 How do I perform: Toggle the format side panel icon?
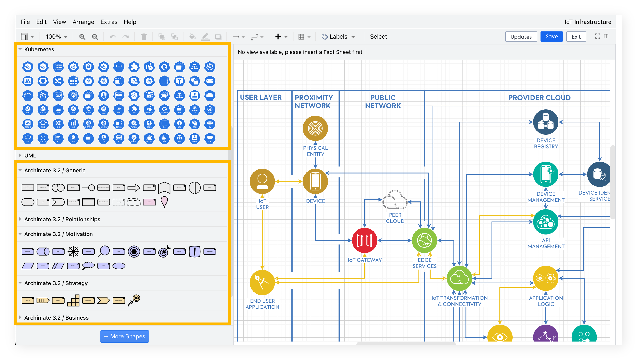tap(606, 36)
